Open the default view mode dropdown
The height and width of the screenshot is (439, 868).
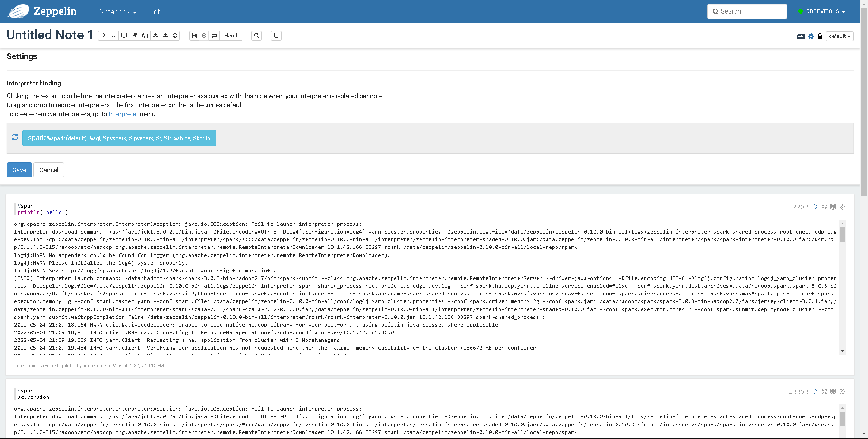839,36
